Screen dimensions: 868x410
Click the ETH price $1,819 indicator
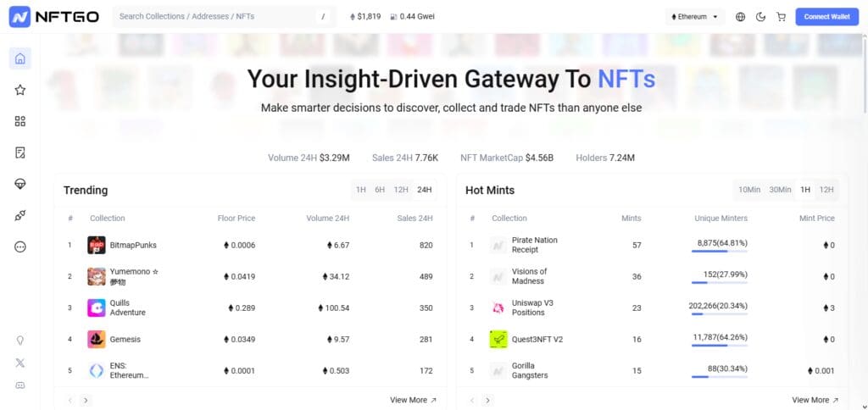[365, 17]
